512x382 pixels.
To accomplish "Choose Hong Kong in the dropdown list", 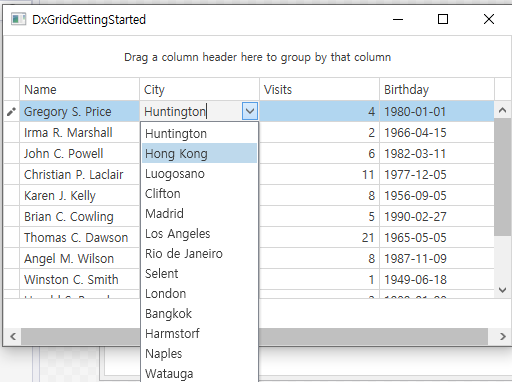I will pyautogui.click(x=199, y=153).
